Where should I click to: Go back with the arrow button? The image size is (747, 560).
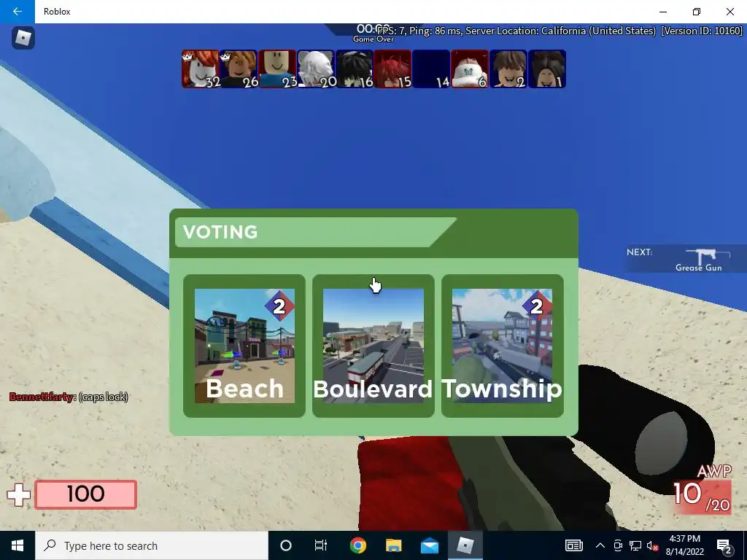[18, 12]
